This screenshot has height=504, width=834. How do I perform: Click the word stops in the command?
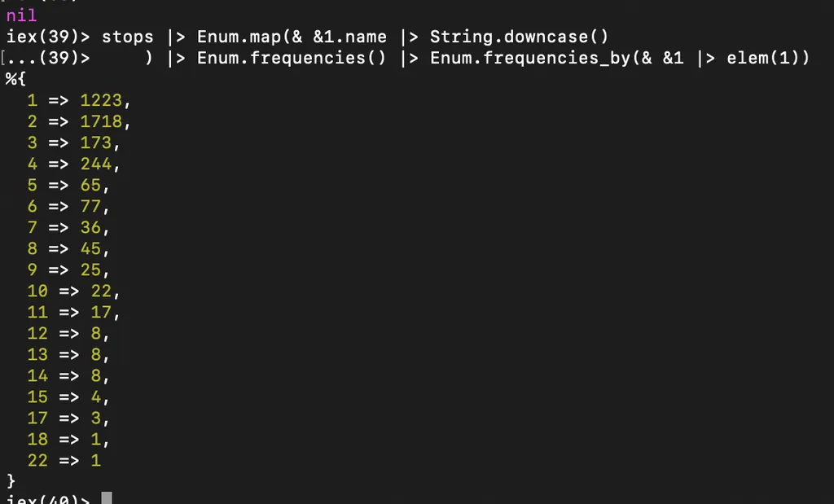click(127, 37)
